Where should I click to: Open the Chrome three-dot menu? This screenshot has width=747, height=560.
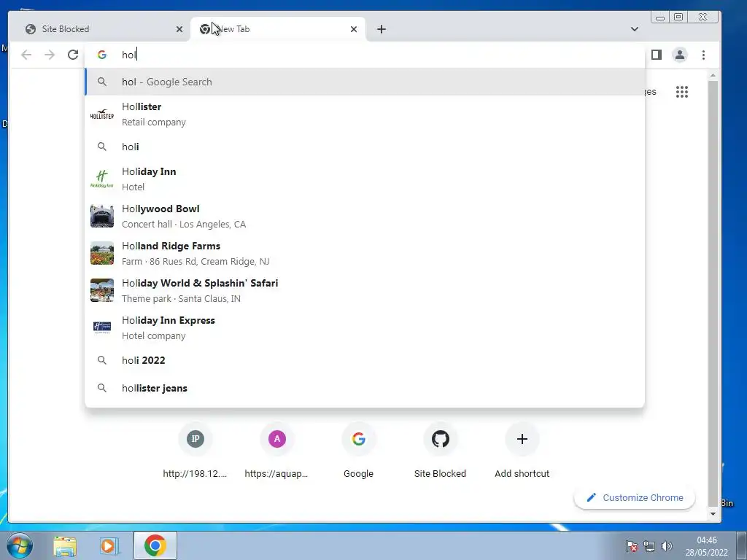point(703,55)
